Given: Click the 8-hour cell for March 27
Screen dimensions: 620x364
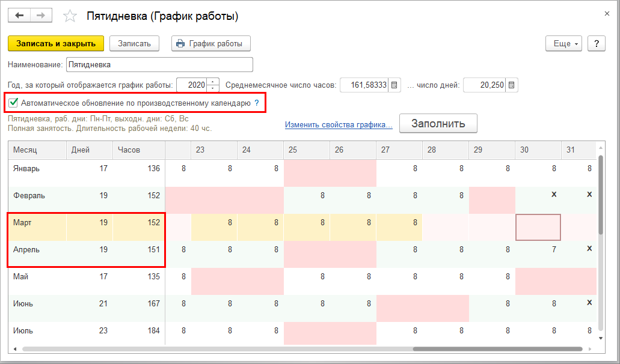Looking at the screenshot, I should pyautogui.click(x=399, y=227).
